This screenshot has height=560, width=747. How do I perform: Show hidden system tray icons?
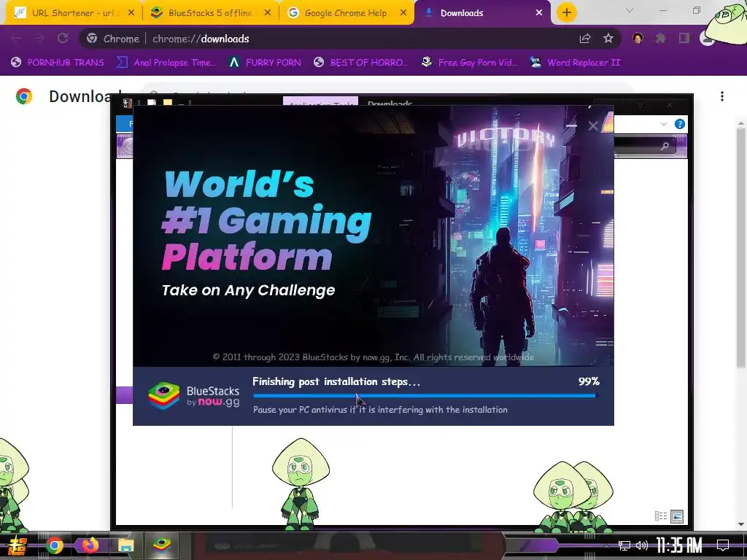coord(606,545)
